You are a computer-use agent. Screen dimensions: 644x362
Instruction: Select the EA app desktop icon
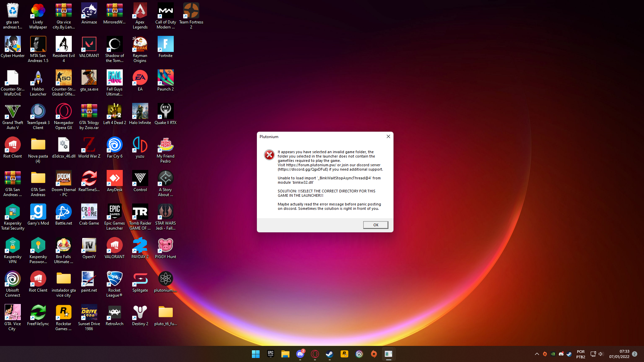140,80
